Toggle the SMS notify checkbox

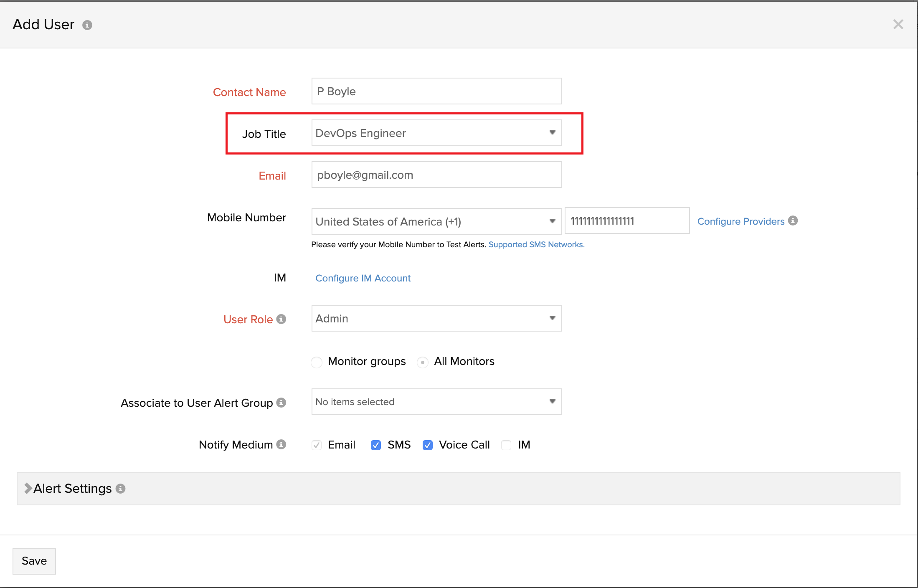[375, 445]
